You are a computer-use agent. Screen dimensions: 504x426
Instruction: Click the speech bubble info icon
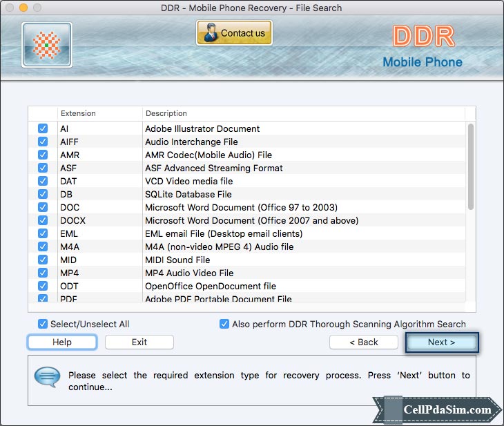coord(48,377)
